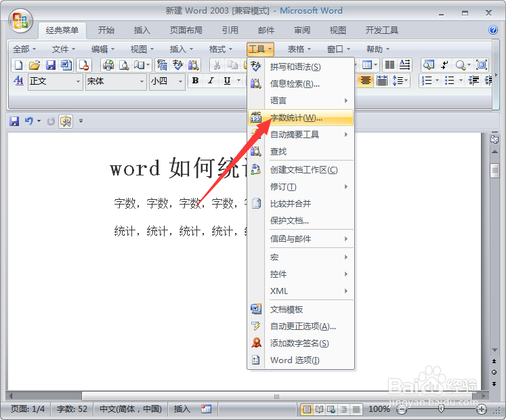Click the customize tools icon in quick access
The height and width of the screenshot is (420, 506).
pyautogui.click(x=66, y=121)
